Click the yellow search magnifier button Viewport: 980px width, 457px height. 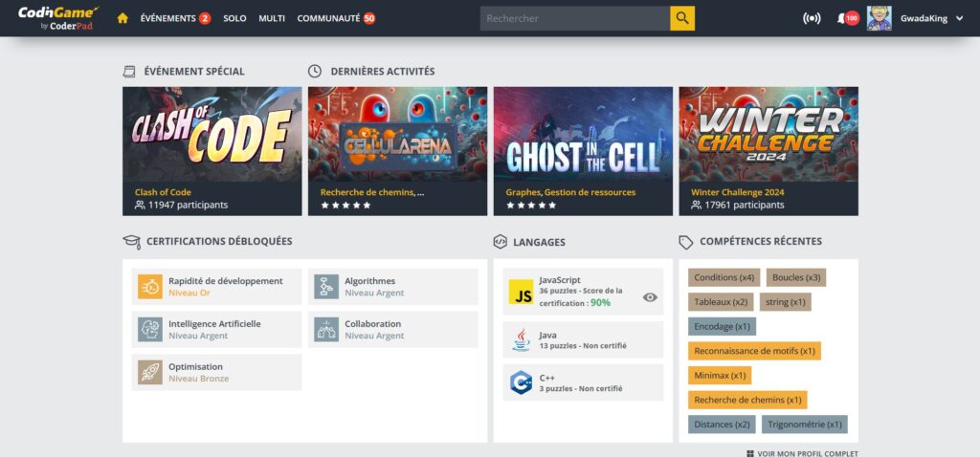coord(682,18)
